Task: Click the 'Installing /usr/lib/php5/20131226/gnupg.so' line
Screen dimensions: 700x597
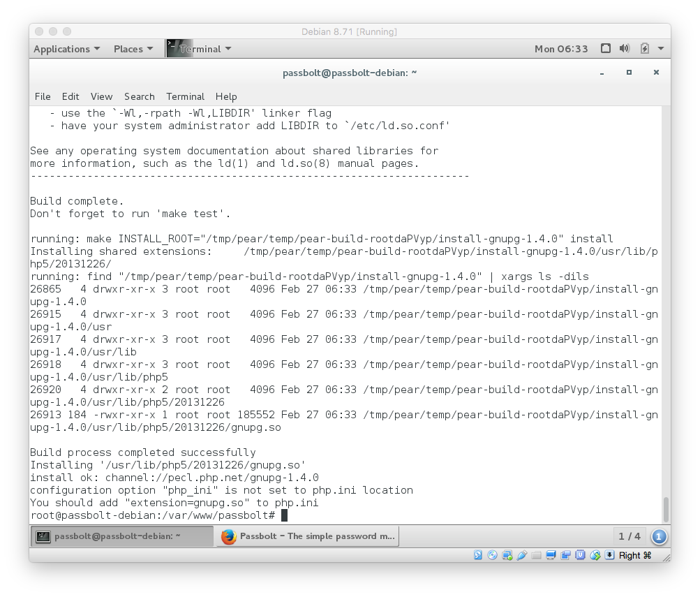Action: pyautogui.click(x=168, y=465)
